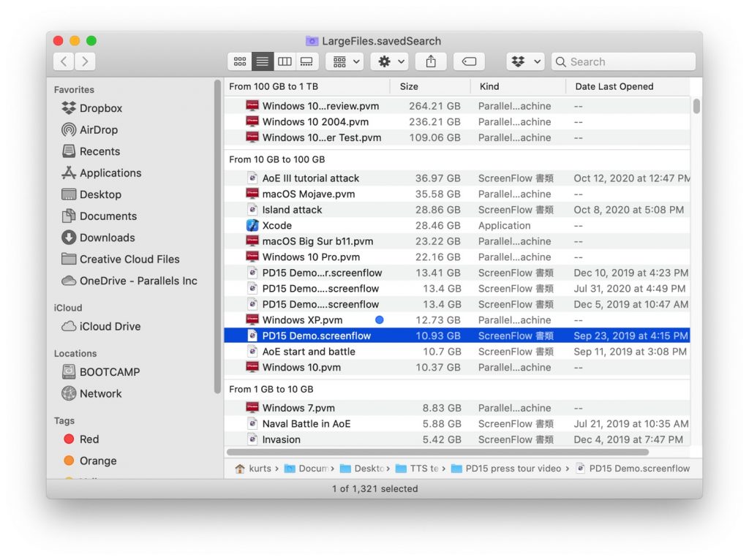Click the Dropbox toolbar icon
This screenshot has height=560, width=749.
pyautogui.click(x=519, y=61)
